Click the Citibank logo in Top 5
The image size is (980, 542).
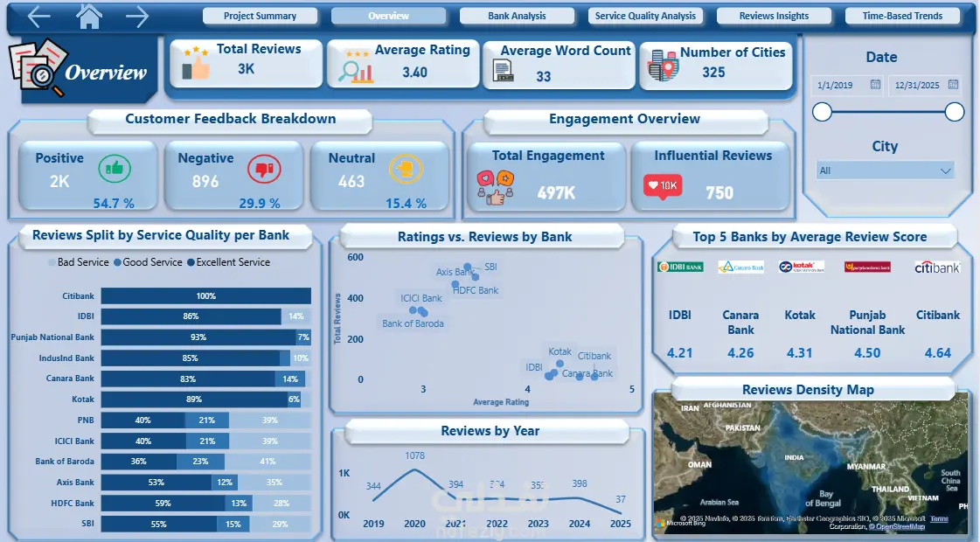(x=937, y=268)
